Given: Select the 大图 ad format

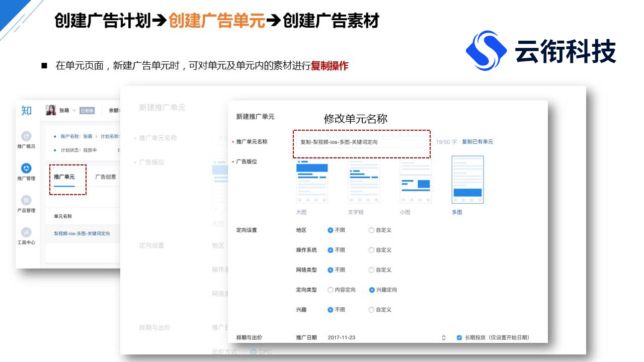Looking at the screenshot, I should point(312,181).
